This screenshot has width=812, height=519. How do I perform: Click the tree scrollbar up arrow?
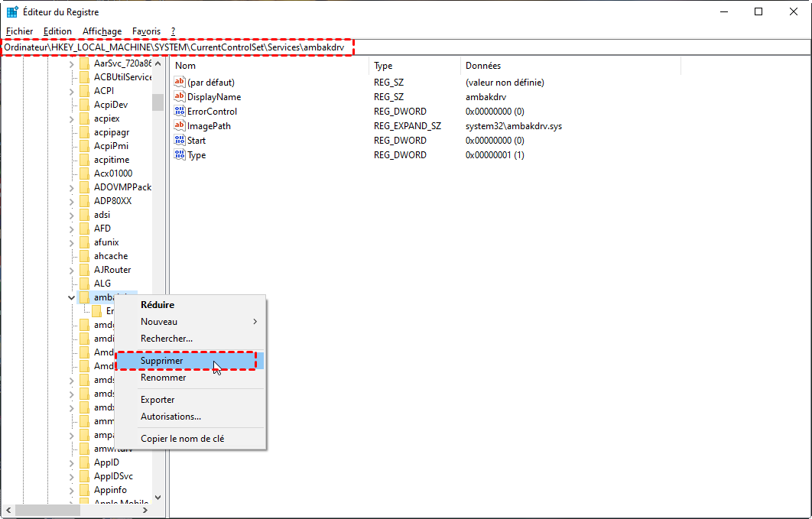[158, 63]
